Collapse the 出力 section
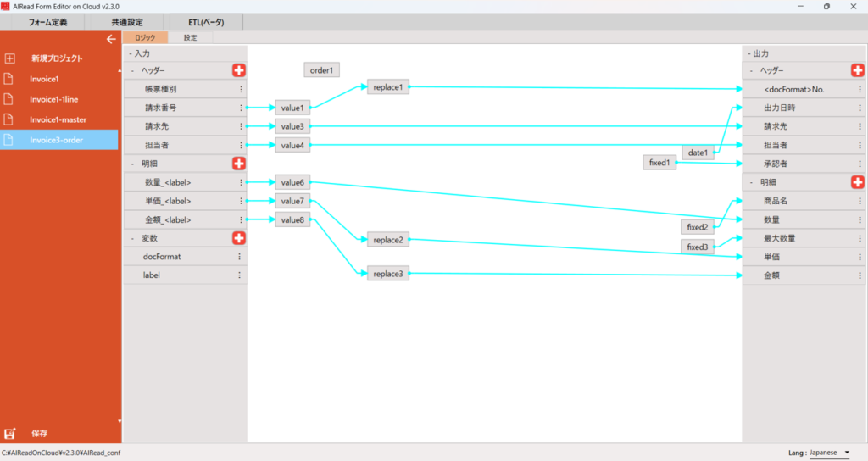Image resolution: width=868 pixels, height=461 pixels. [x=748, y=53]
